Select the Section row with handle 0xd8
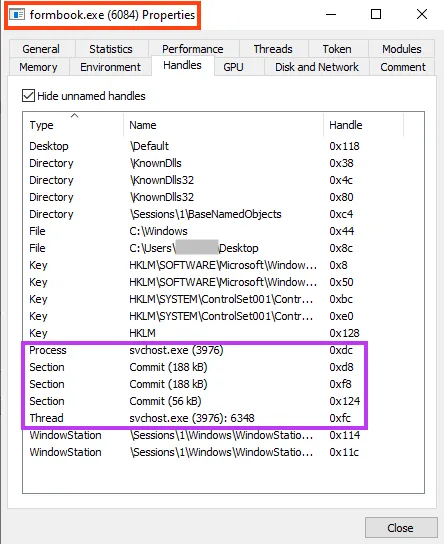The image size is (444, 544). point(223,367)
